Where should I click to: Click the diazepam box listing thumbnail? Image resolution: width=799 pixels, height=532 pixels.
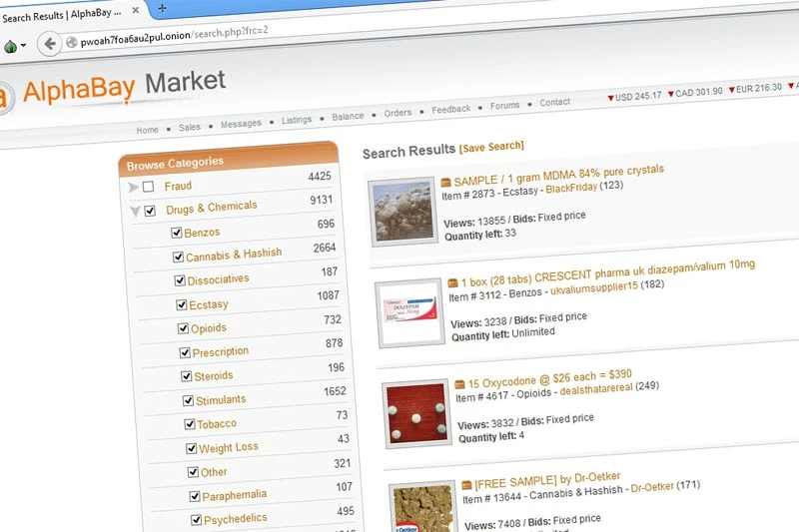(x=409, y=312)
